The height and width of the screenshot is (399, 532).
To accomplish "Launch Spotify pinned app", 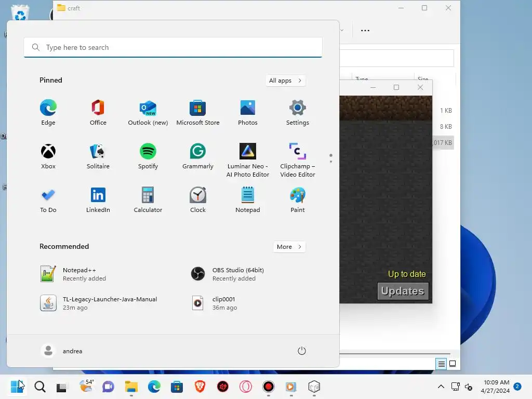I will point(148,156).
